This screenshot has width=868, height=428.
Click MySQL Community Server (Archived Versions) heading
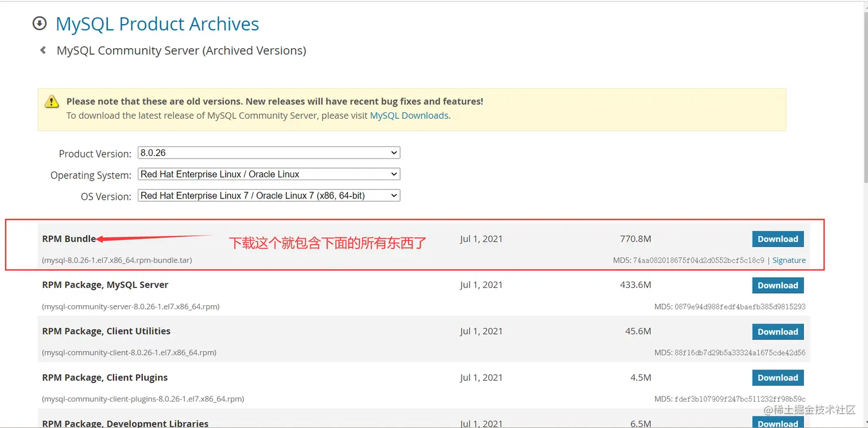pos(181,50)
